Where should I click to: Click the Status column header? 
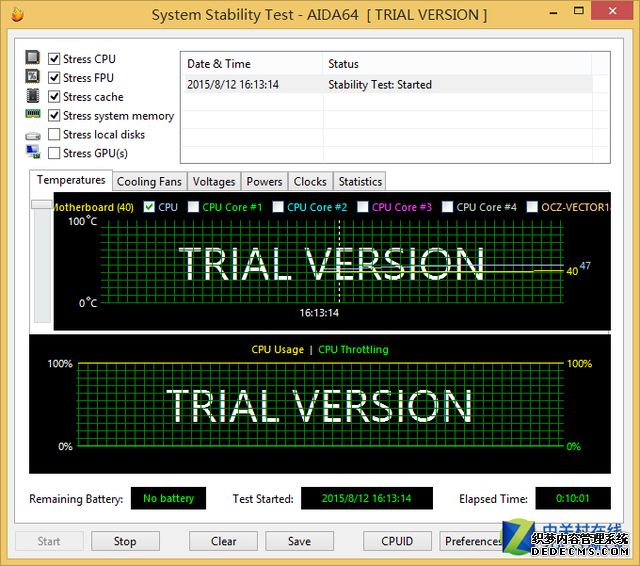[x=457, y=64]
